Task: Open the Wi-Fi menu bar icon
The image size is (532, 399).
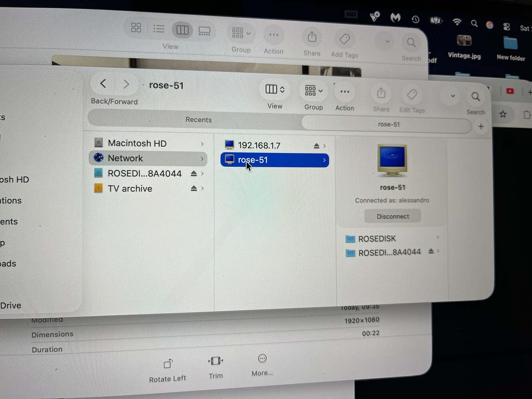Action: [x=457, y=22]
